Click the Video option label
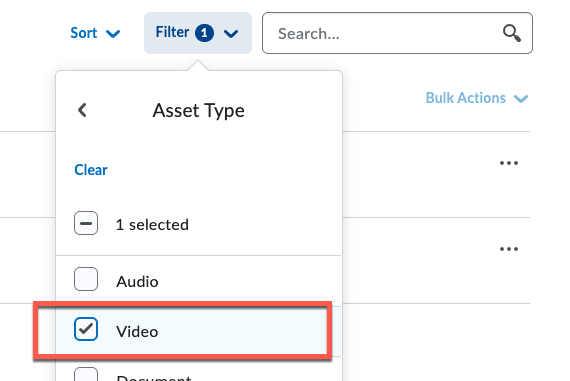 (x=137, y=332)
